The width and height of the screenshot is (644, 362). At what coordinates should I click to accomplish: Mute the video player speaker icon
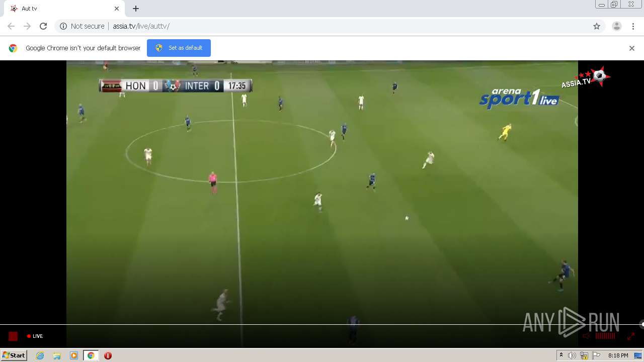coord(586,336)
